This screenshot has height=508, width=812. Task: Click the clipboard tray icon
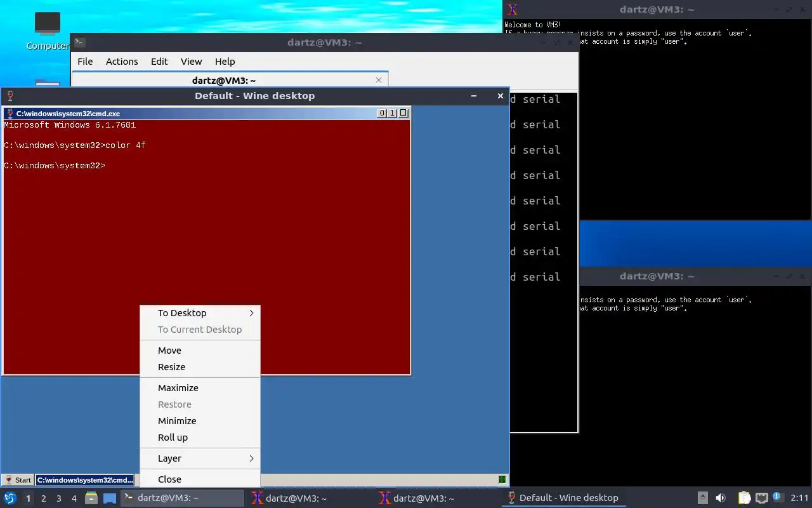pos(744,498)
